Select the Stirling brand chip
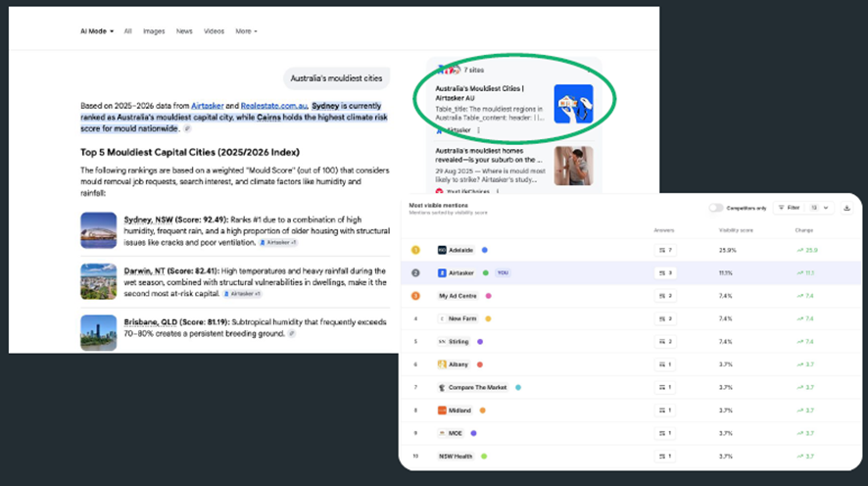Viewport: 868px width, 486px height. 454,342
